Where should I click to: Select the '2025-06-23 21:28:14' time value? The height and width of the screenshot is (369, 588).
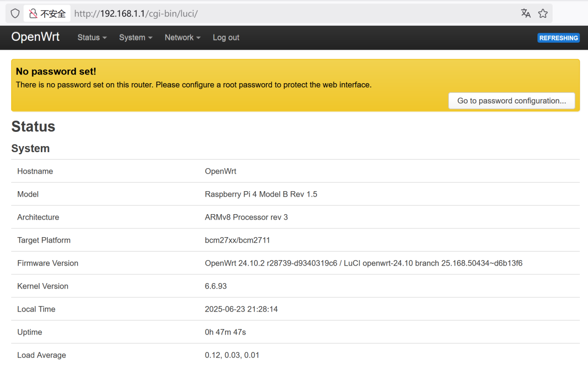coord(241,309)
